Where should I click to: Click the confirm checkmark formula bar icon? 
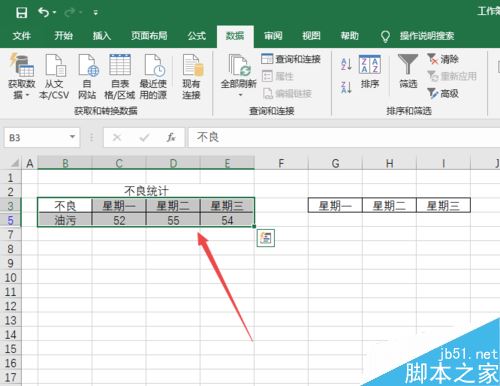coord(144,137)
